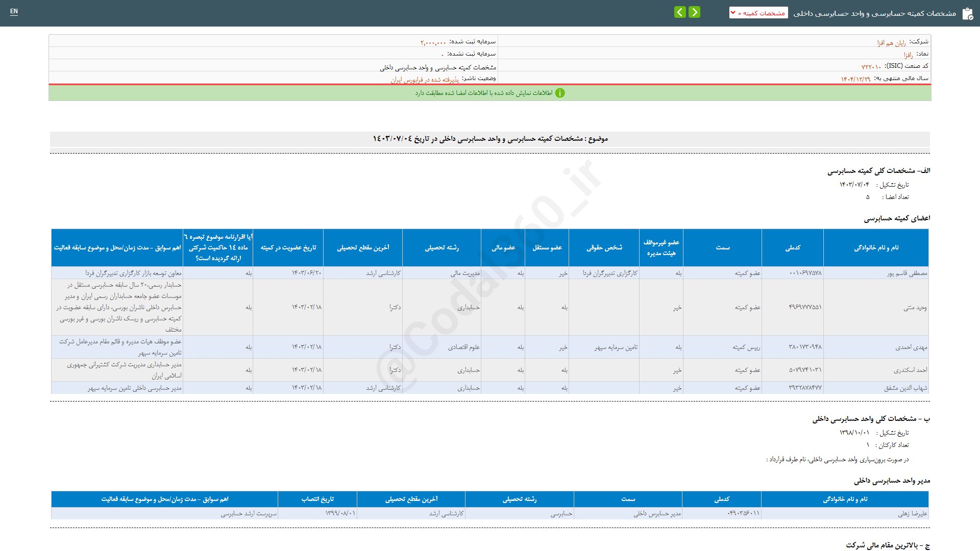Click the fiscal year end date 1404/12/29

855,79
